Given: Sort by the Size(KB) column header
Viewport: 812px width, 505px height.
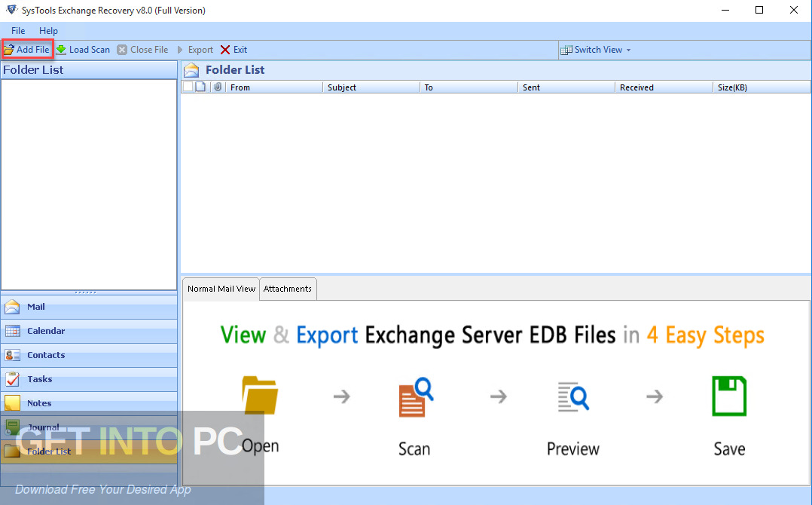Looking at the screenshot, I should pyautogui.click(x=762, y=87).
